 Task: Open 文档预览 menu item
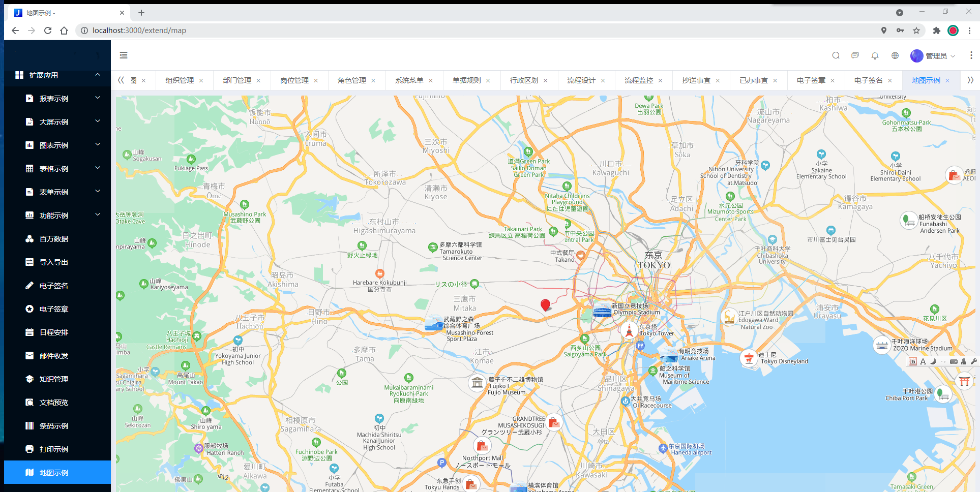tap(57, 403)
